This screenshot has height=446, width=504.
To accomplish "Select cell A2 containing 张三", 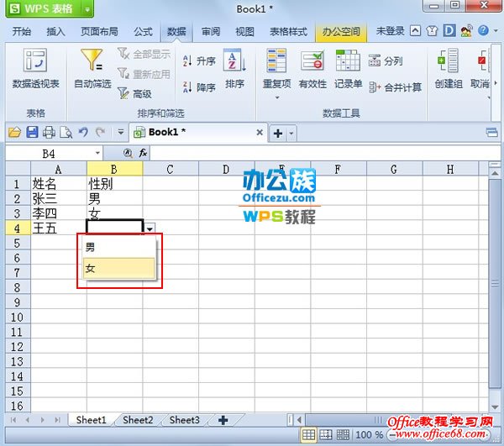I will (59, 198).
